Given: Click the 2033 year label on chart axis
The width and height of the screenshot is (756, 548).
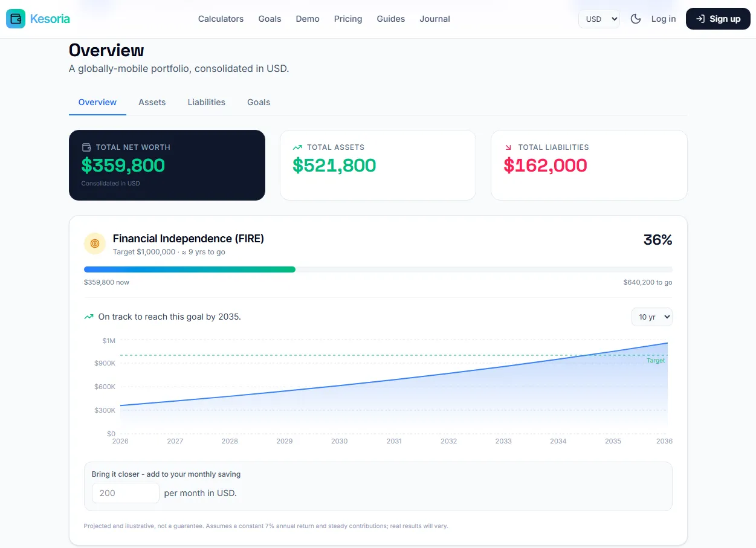Looking at the screenshot, I should (503, 441).
